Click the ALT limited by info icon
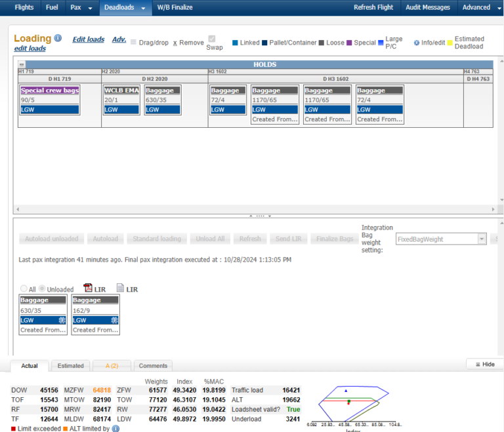Screen dimensions: 504x432 click(115, 429)
